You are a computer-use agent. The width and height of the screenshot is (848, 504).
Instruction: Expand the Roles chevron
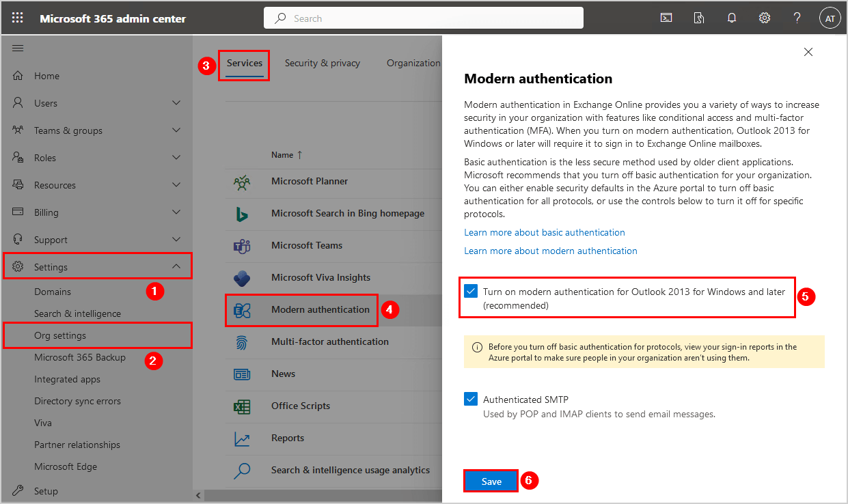[x=176, y=158]
